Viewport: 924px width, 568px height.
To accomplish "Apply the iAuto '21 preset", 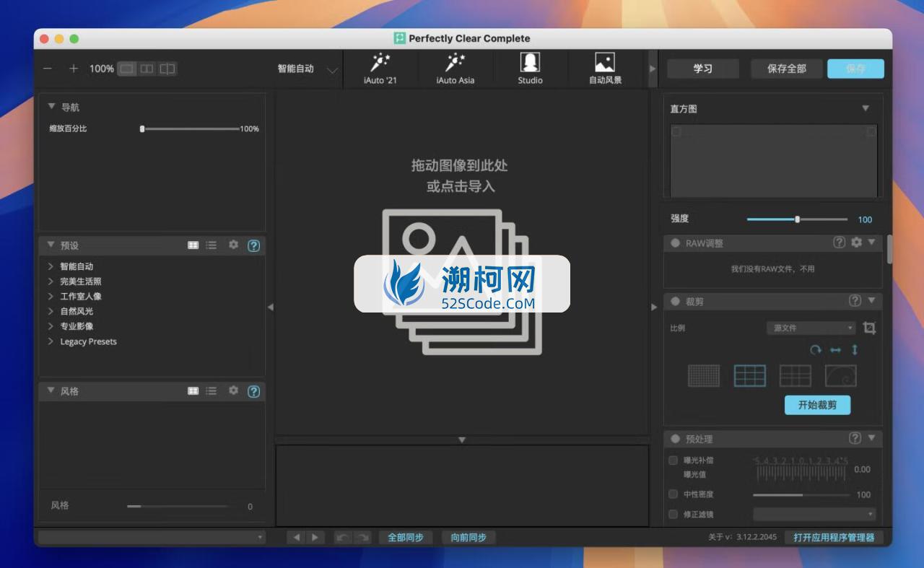I will [380, 69].
